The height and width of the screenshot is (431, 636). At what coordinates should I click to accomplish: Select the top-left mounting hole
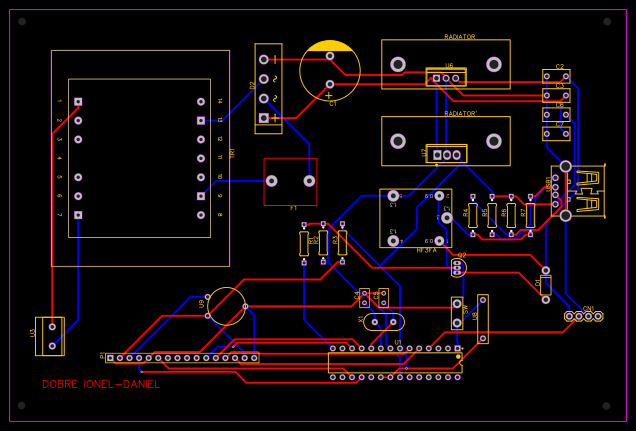point(22,21)
